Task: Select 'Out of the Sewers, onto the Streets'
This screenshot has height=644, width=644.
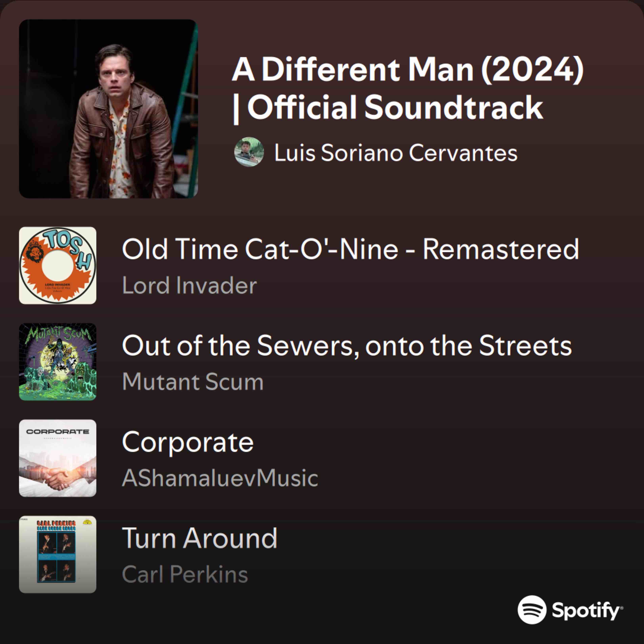Action: [x=347, y=345]
